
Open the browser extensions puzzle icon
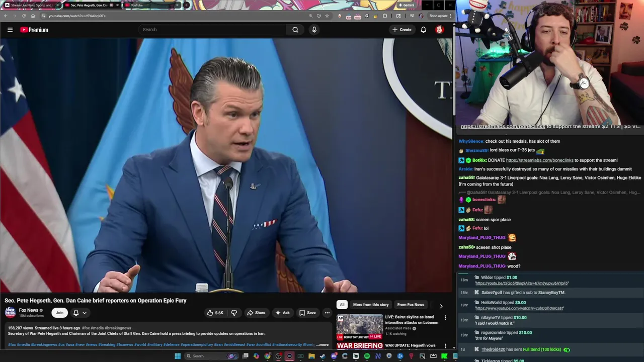click(385, 16)
